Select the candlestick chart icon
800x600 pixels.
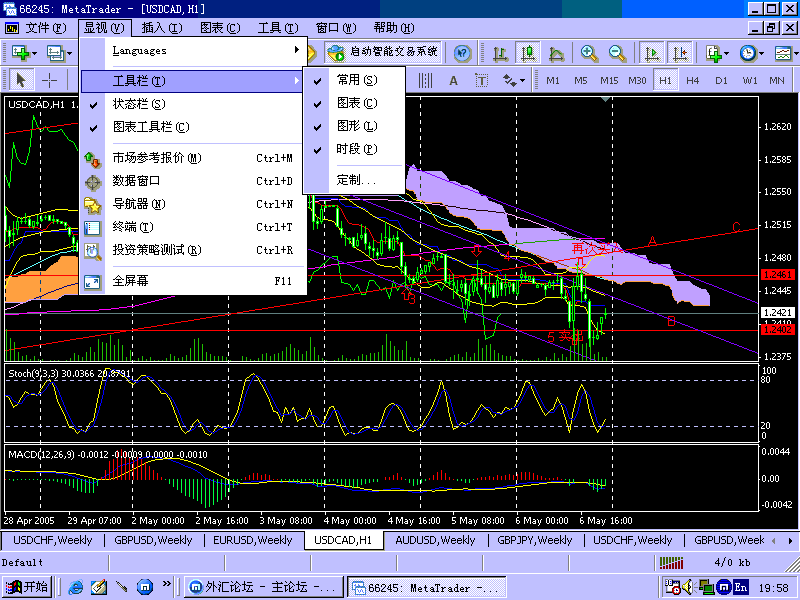coord(528,53)
